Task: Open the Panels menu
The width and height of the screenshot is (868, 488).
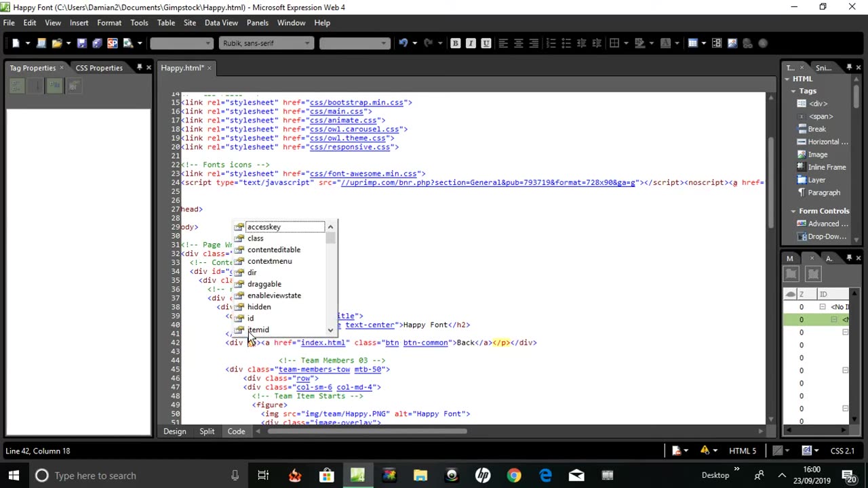Action: (258, 23)
